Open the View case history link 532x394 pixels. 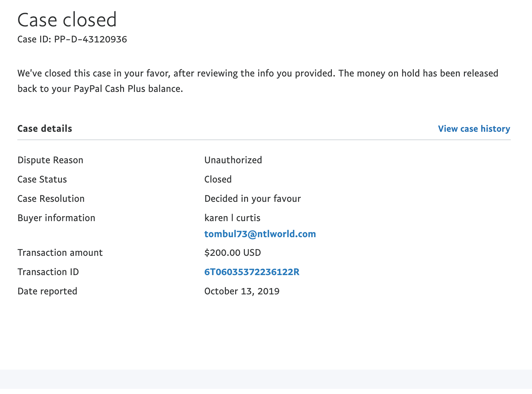coord(474,129)
